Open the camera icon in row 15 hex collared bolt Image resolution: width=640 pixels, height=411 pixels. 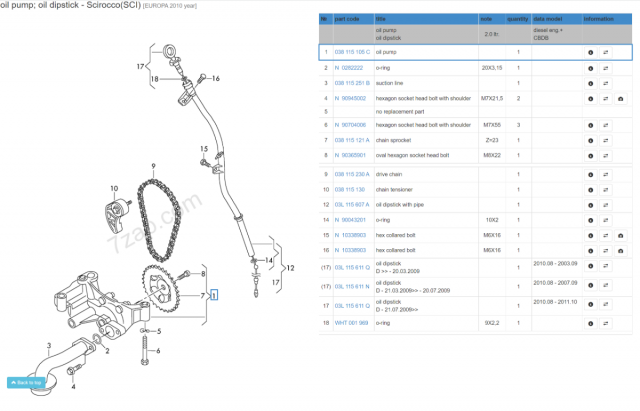621,235
